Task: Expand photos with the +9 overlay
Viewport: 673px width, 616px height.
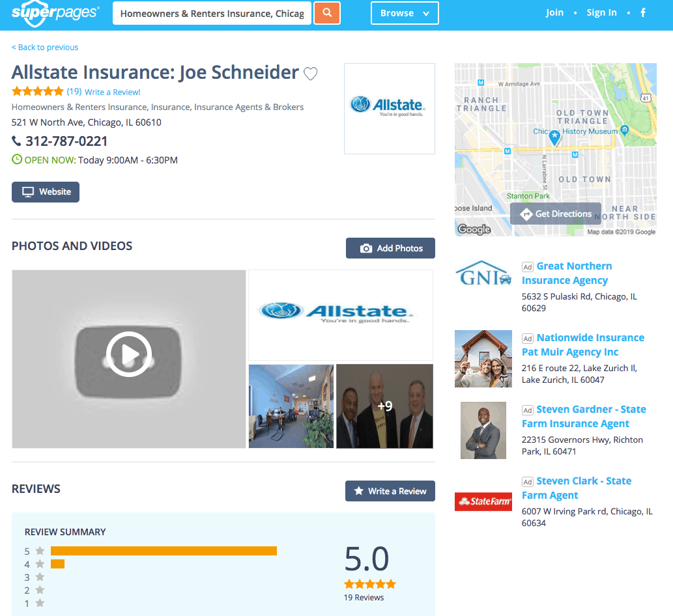Action: pyautogui.click(x=384, y=406)
